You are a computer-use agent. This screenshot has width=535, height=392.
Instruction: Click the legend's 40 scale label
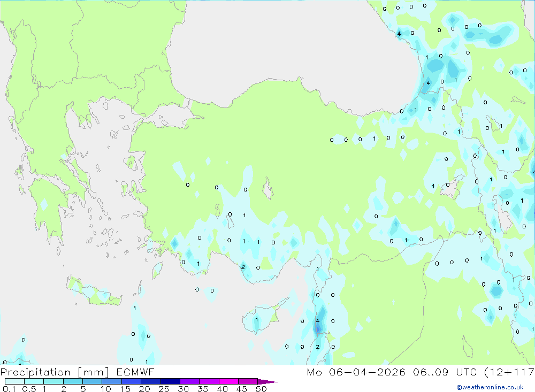(222, 389)
